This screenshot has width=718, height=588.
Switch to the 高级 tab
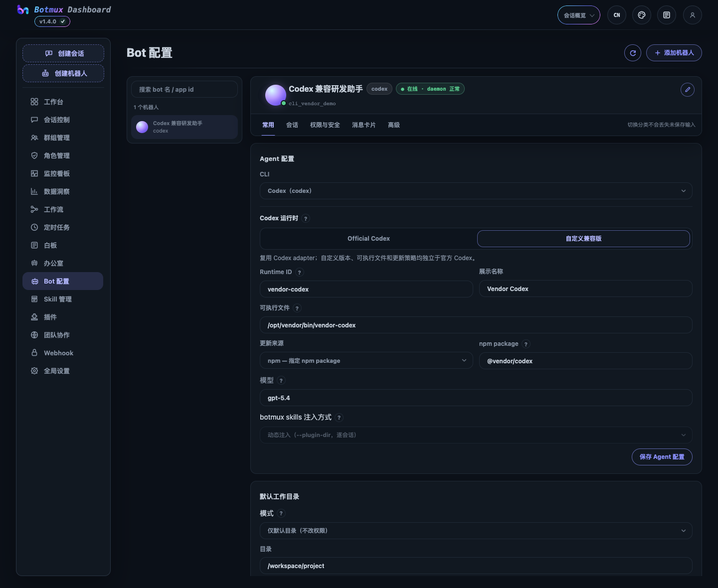pos(394,125)
